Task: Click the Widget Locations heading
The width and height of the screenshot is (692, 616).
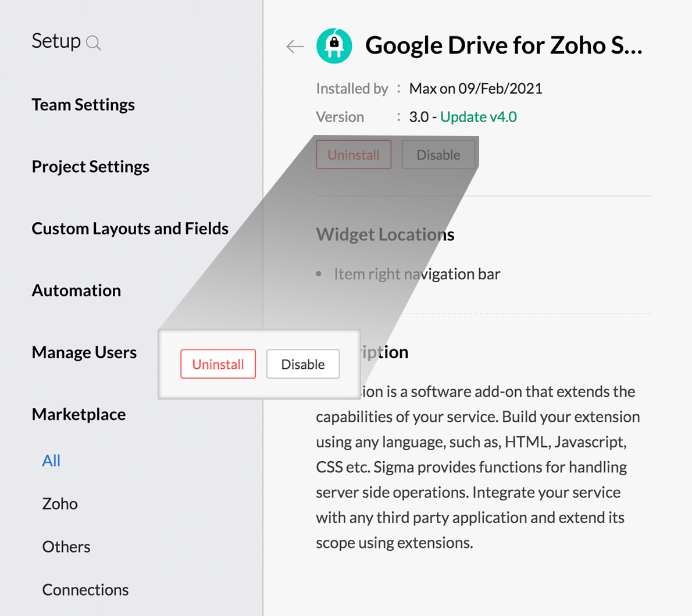Action: pyautogui.click(x=385, y=234)
